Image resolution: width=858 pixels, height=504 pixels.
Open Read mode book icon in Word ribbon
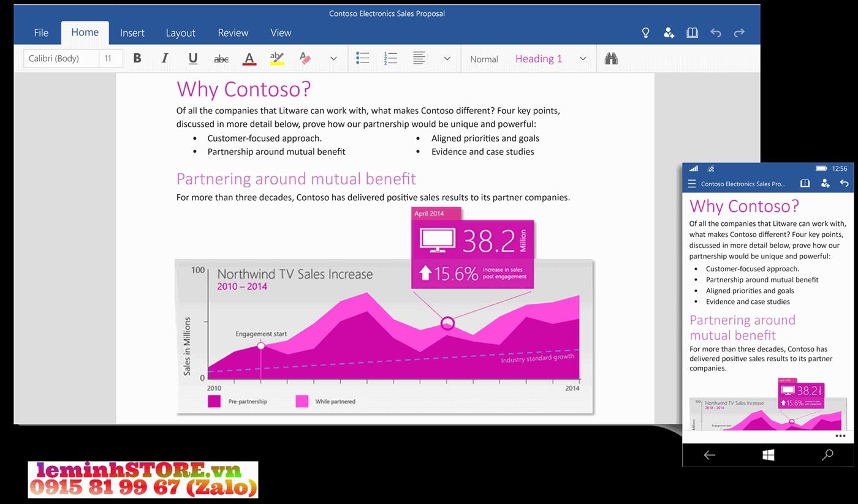[692, 33]
